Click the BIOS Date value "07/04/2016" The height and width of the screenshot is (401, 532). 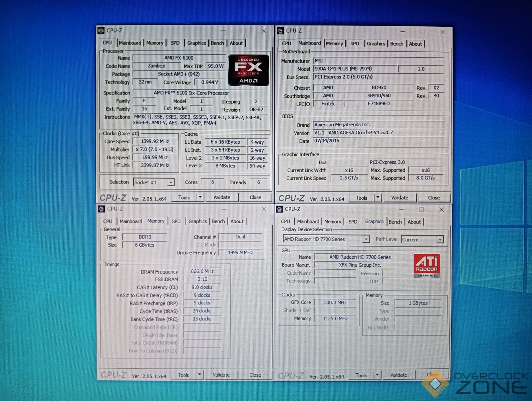pos(378,141)
